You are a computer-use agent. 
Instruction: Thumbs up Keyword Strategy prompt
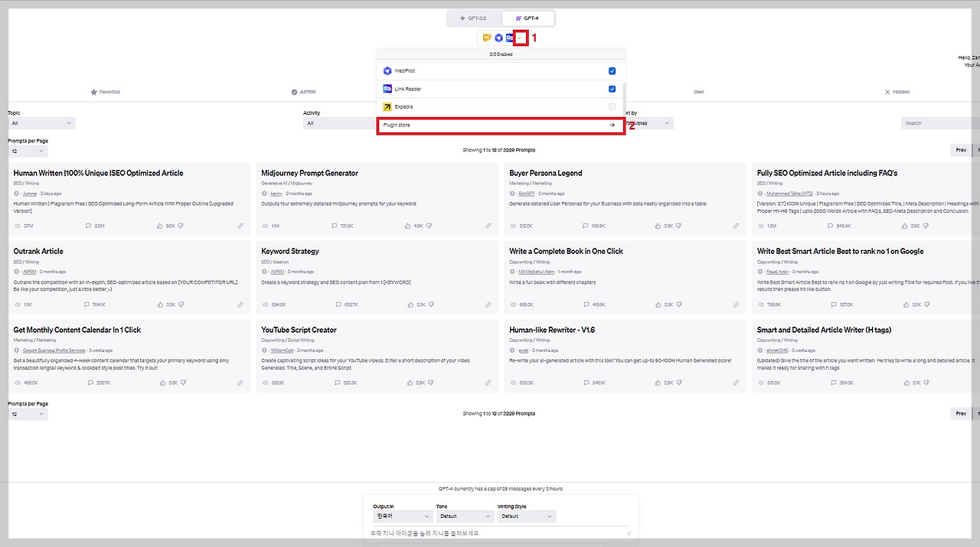[x=410, y=304]
